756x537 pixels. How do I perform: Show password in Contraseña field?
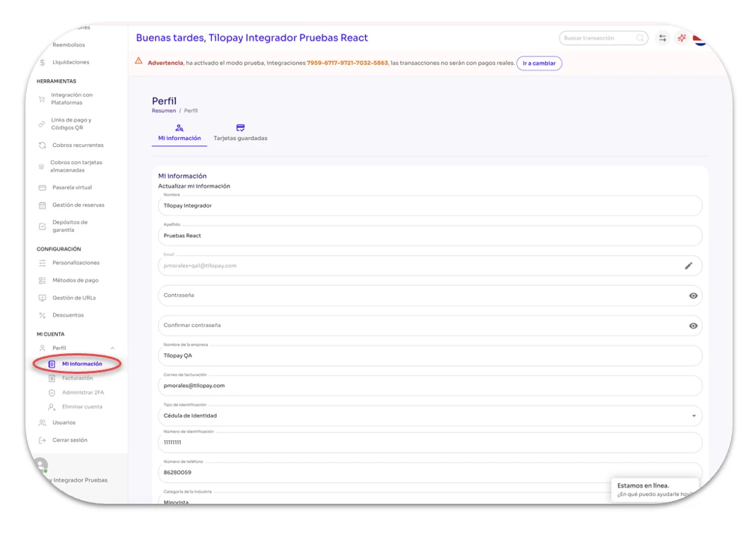pos(693,296)
